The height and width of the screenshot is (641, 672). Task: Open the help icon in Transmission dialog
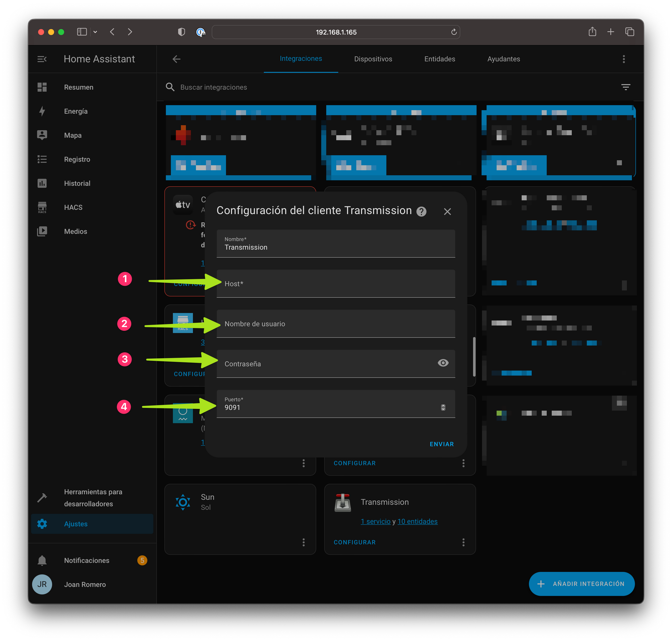pos(421,212)
